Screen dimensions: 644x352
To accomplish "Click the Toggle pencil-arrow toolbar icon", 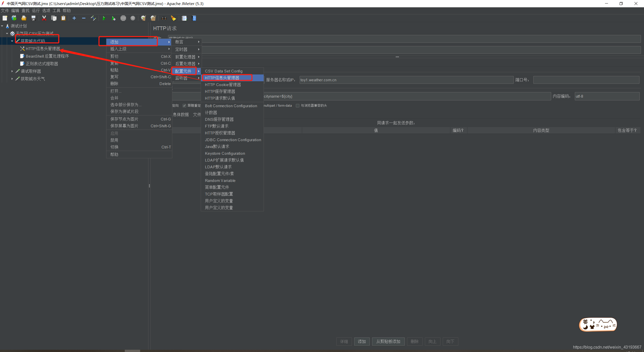I will (x=93, y=18).
